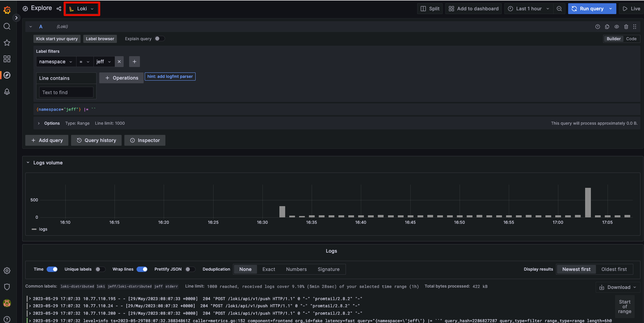Open the Search icon in the sidebar

pos(7,26)
